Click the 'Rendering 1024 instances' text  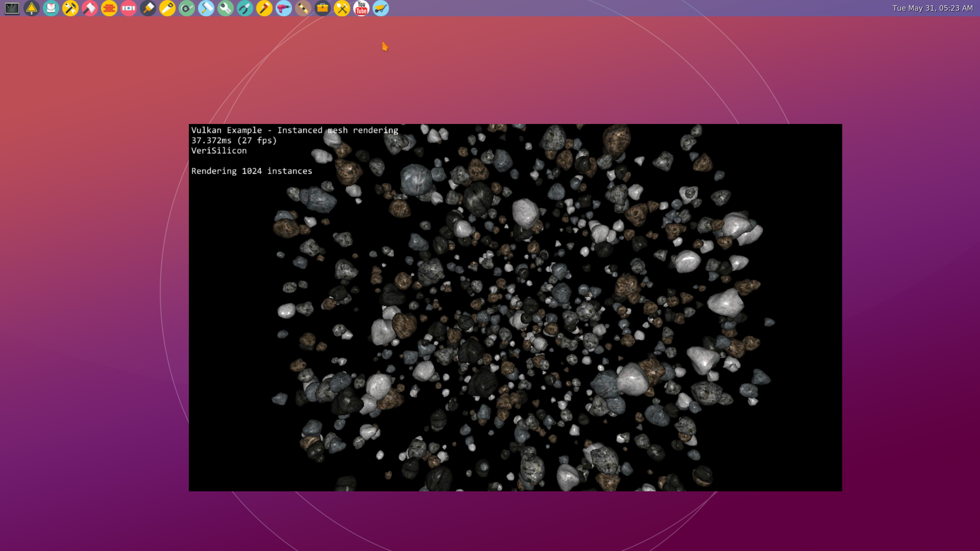pyautogui.click(x=251, y=171)
